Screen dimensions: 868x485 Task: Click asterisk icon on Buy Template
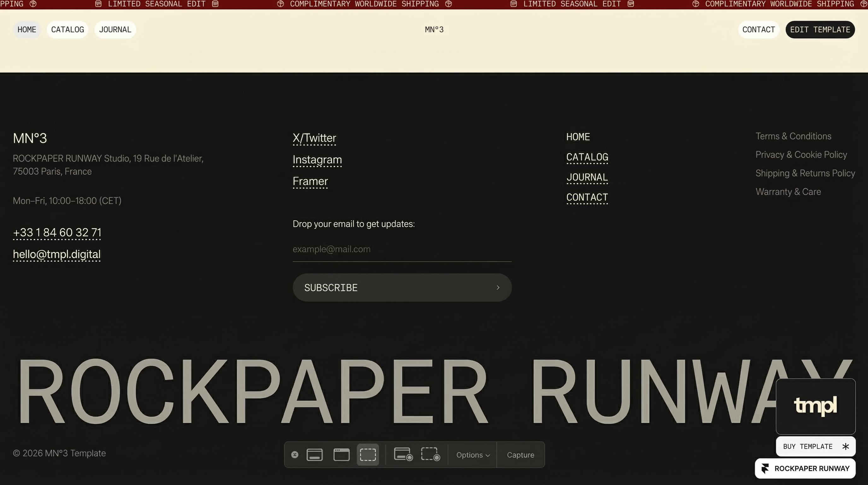(x=845, y=446)
